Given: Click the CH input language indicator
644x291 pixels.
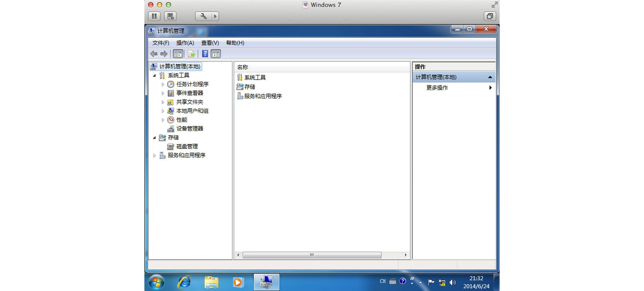Looking at the screenshot, I should pyautogui.click(x=383, y=282).
